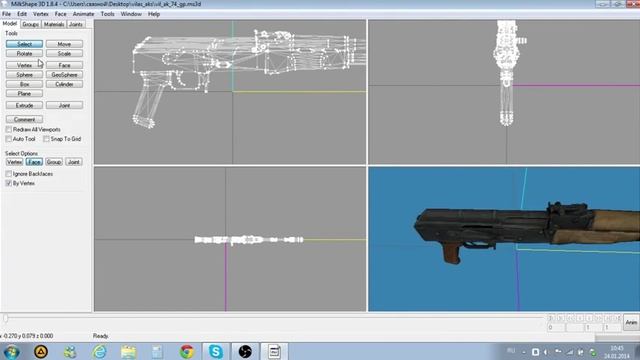Click the RU language indicator
Screen dimensions: 640x360
point(511,351)
